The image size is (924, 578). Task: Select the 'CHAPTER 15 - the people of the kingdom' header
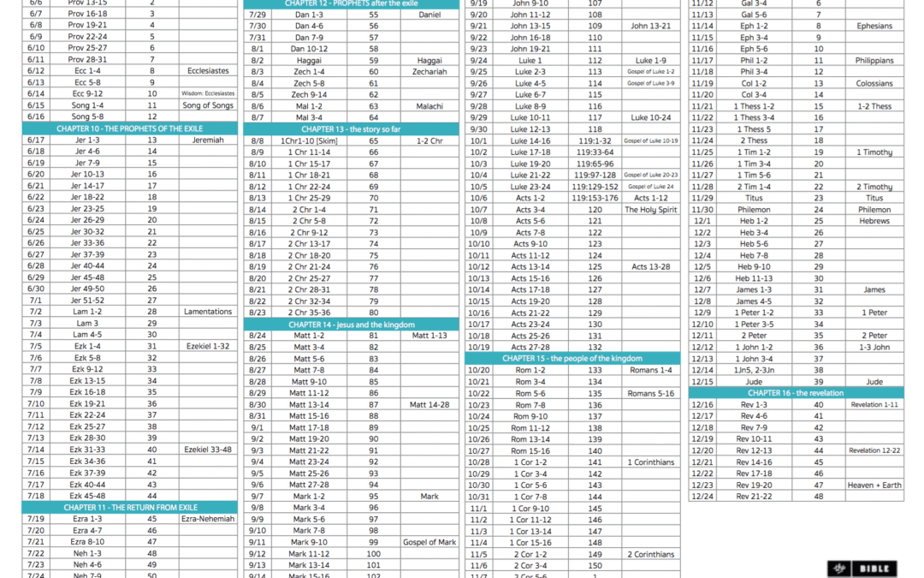coord(572,359)
